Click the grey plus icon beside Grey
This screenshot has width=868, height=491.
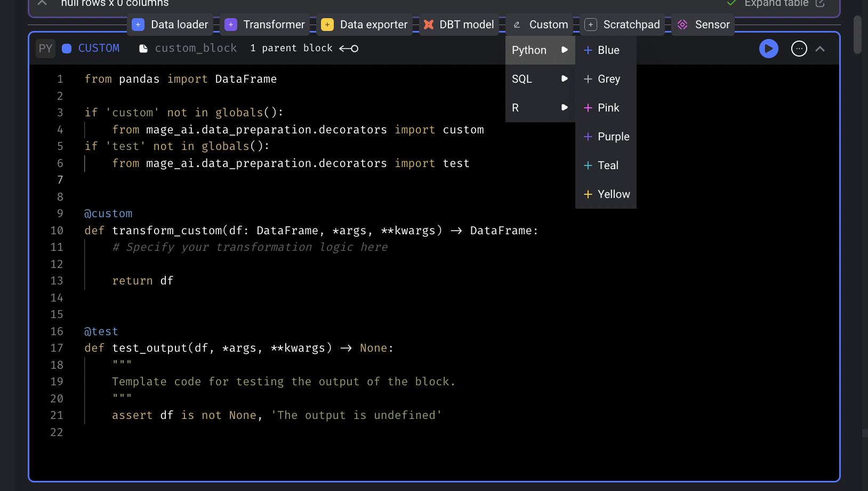[588, 79]
